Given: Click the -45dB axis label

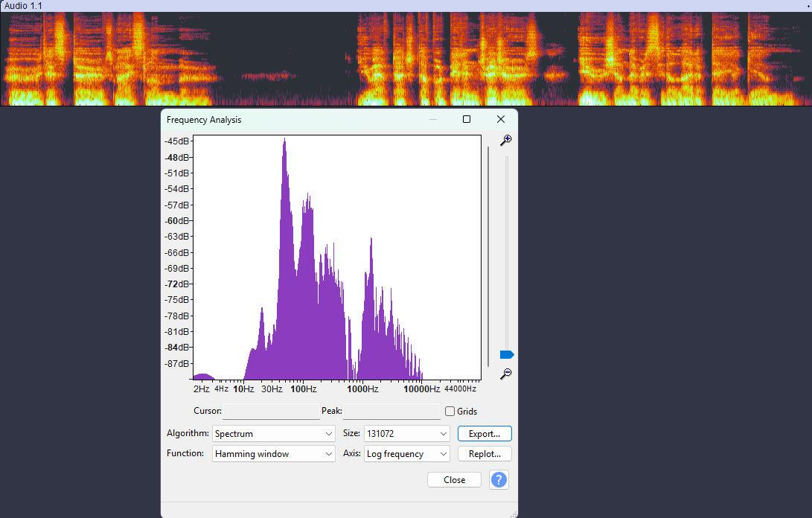Looking at the screenshot, I should click(176, 141).
